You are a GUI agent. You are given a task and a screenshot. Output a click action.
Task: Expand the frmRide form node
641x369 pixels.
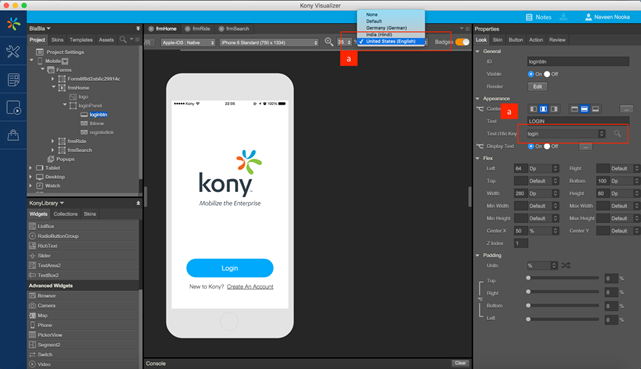(x=53, y=141)
